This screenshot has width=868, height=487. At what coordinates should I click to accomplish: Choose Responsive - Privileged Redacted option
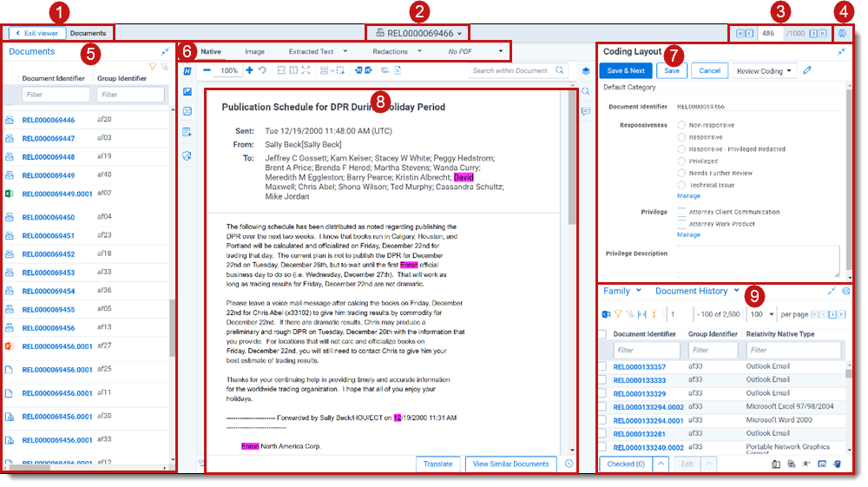(681, 148)
